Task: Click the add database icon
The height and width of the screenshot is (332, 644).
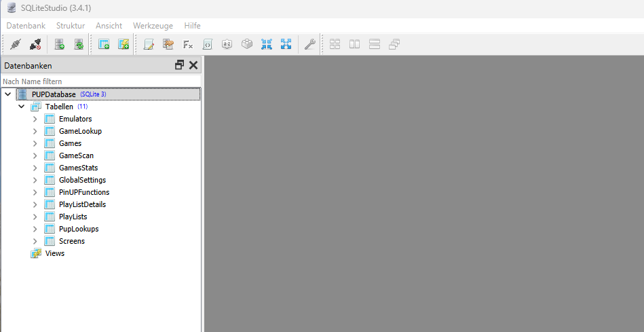Action: 59,44
